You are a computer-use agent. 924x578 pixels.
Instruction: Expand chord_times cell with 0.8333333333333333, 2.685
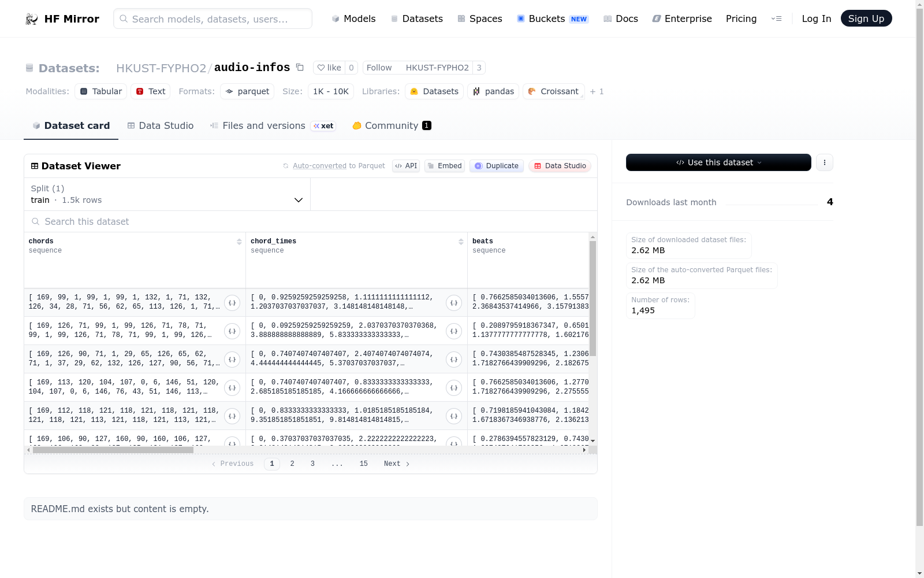pyautogui.click(x=454, y=387)
